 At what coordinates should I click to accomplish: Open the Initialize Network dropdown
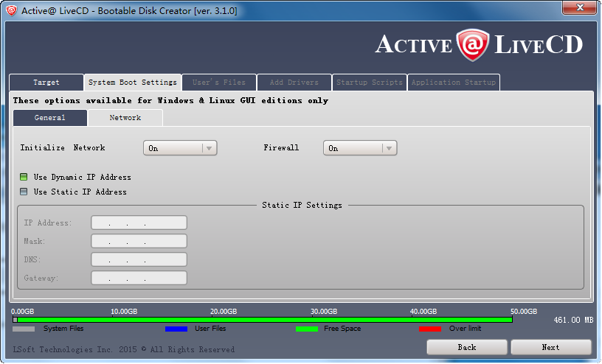pos(180,148)
